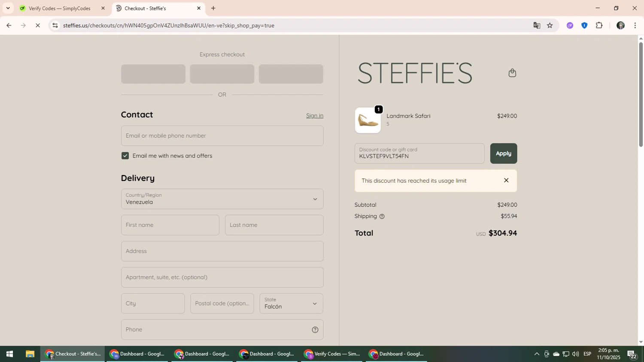Expand the Country/Region dropdown
This screenshot has height=362, width=644.
(222, 199)
